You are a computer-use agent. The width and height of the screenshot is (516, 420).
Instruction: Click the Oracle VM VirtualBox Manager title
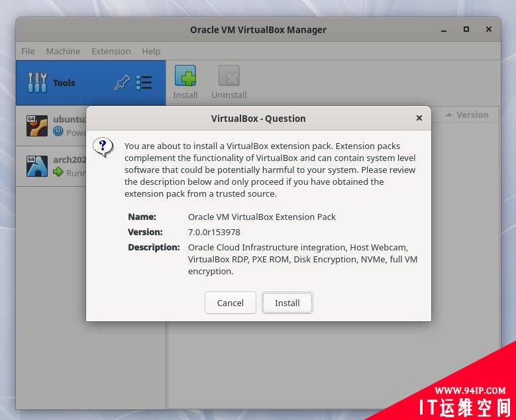258,30
